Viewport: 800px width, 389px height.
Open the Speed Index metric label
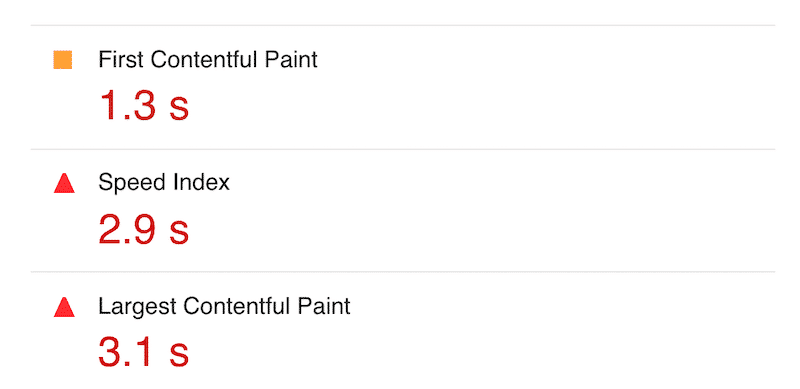(x=164, y=182)
